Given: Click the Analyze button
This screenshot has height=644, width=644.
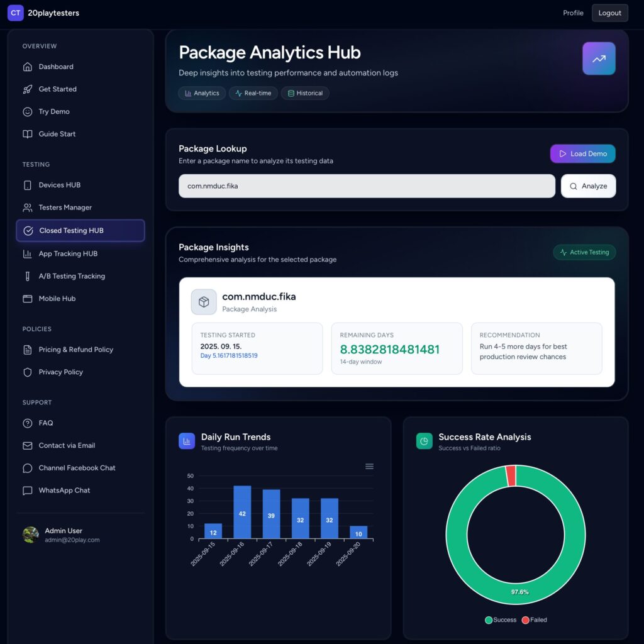Looking at the screenshot, I should [x=588, y=186].
